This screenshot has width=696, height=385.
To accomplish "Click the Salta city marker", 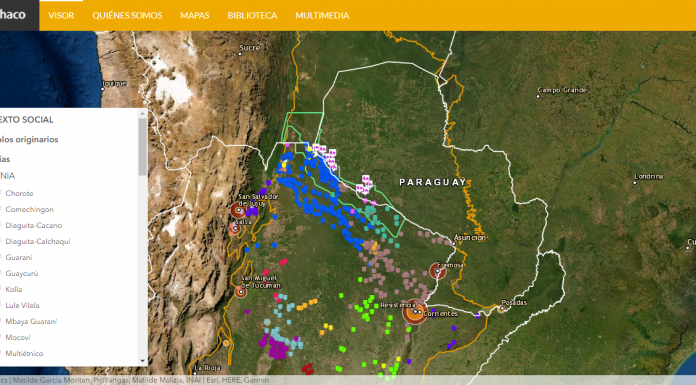I will tap(236, 229).
